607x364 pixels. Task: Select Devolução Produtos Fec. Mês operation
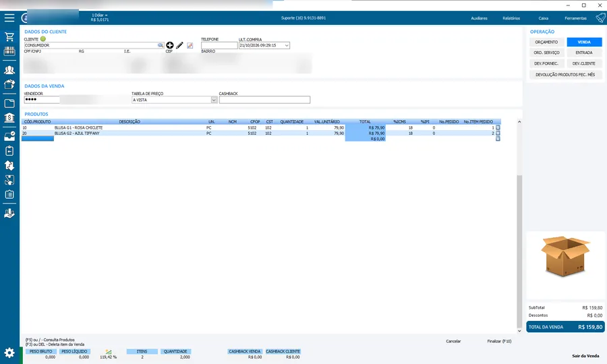pyautogui.click(x=565, y=75)
